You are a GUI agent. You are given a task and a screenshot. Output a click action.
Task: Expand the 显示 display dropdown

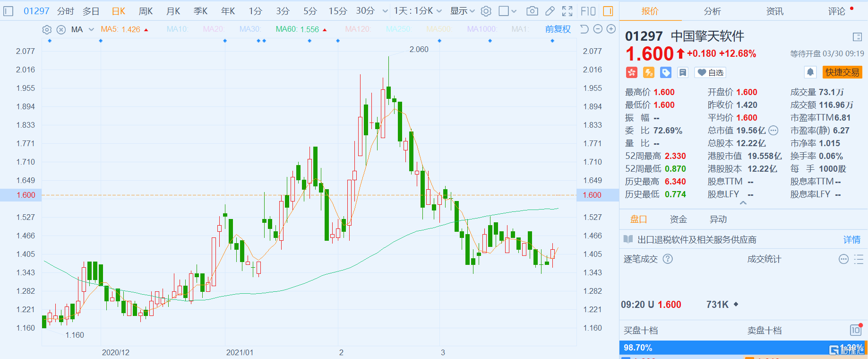point(462,11)
